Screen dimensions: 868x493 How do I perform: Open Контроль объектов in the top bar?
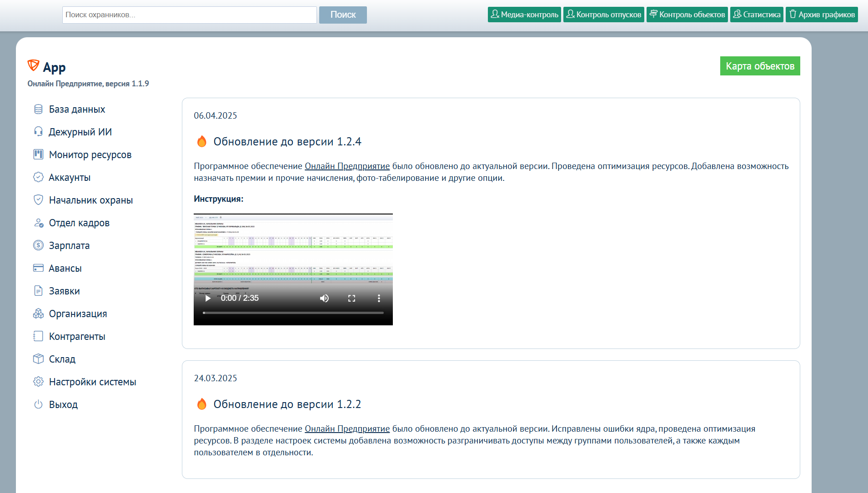687,15
